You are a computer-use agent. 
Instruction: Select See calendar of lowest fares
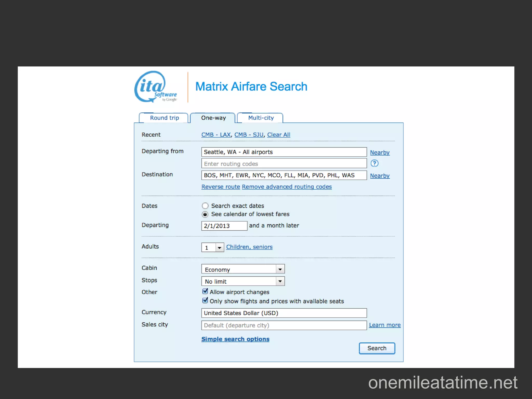tap(205, 214)
